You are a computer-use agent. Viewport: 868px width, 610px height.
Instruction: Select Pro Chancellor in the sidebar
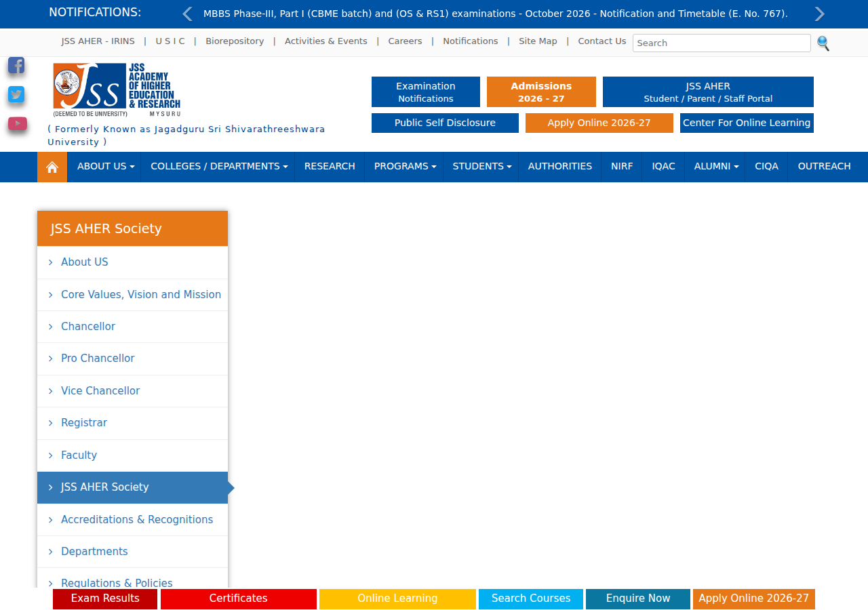(x=133, y=359)
